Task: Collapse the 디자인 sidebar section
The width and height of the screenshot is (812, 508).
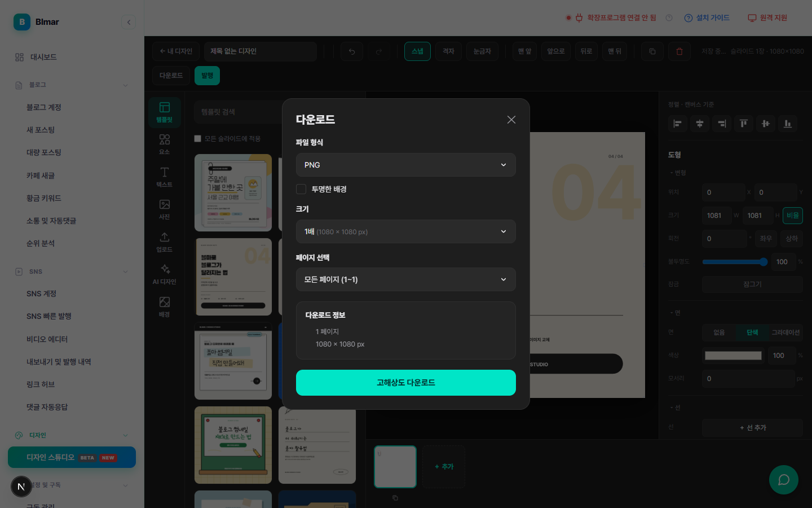Action: coord(125,435)
